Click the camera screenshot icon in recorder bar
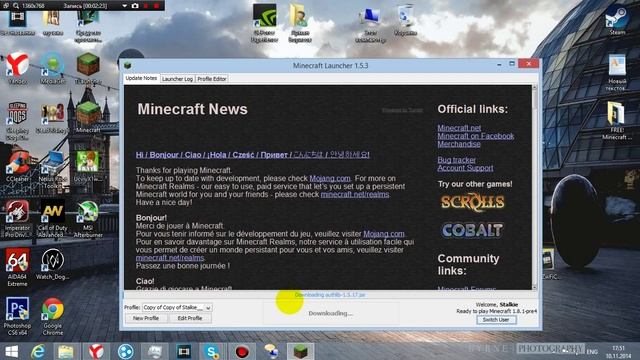This screenshot has height=360, width=640. pos(135,6)
